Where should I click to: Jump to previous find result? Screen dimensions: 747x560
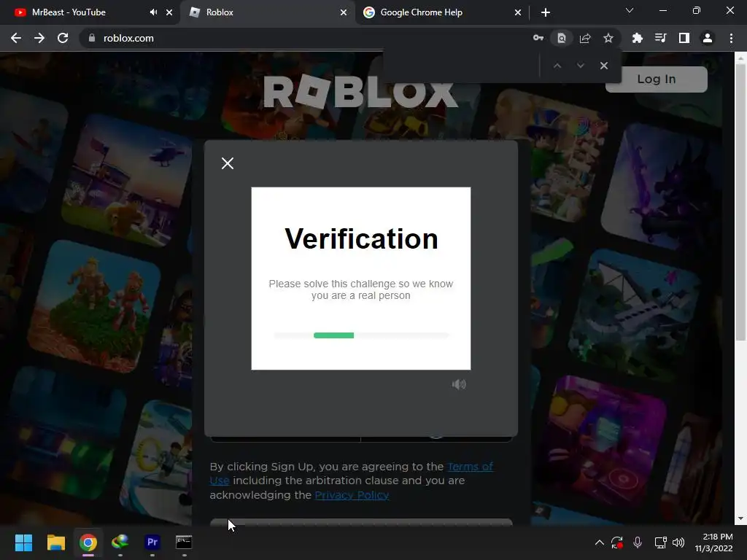[557, 66]
